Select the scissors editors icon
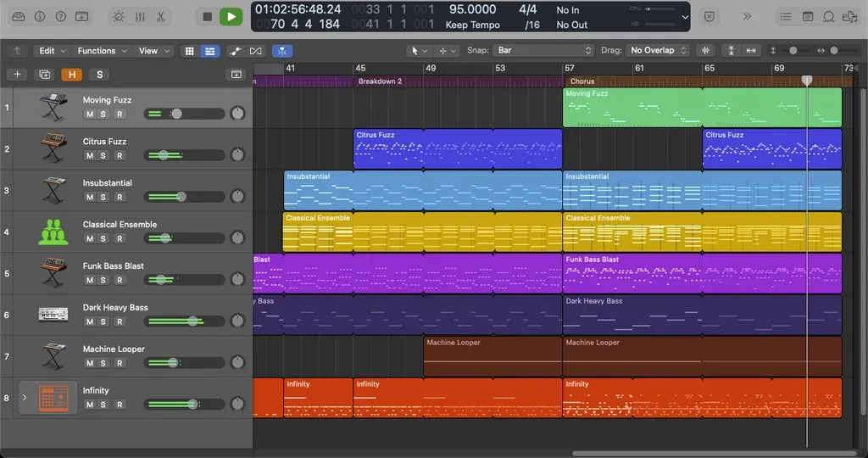Screen dimensions: 868x458 (161, 17)
